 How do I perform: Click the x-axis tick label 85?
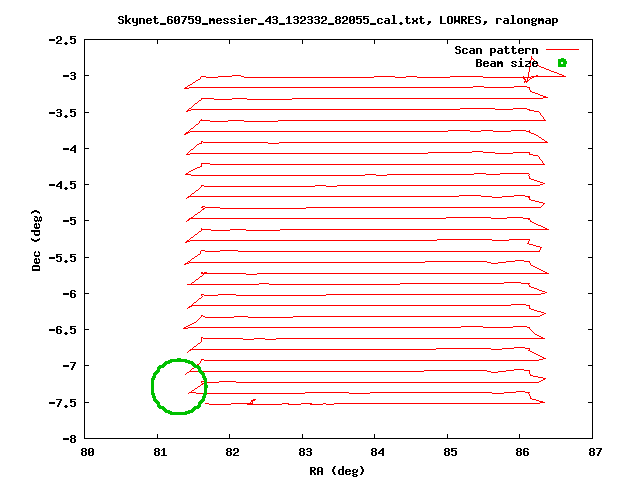pos(450,452)
